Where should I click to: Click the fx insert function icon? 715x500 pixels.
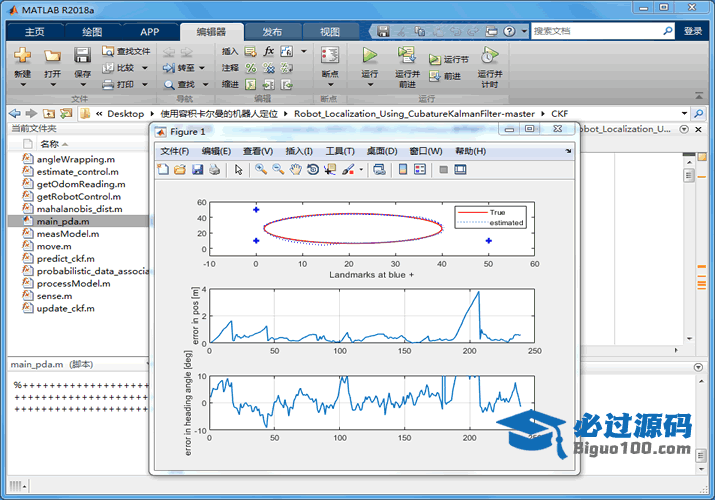pyautogui.click(x=269, y=51)
